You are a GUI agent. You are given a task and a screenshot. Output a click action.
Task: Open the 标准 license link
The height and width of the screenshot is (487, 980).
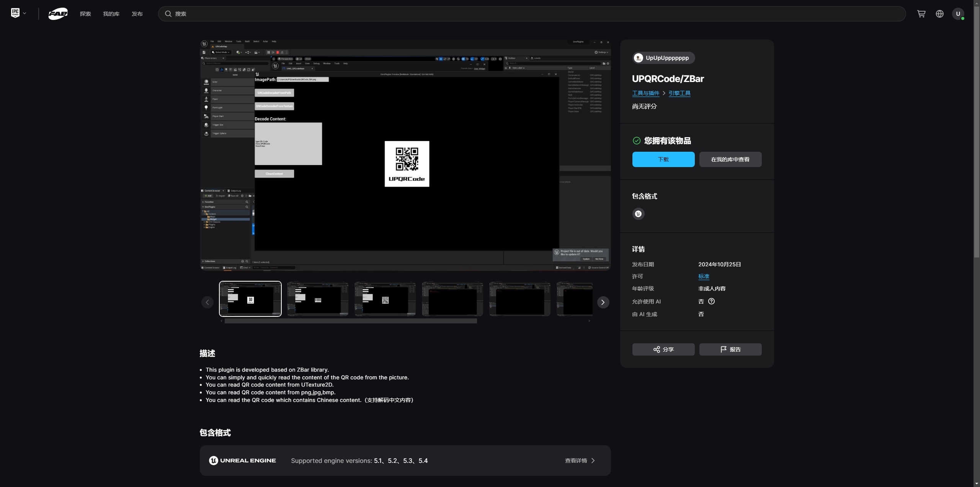704,276
